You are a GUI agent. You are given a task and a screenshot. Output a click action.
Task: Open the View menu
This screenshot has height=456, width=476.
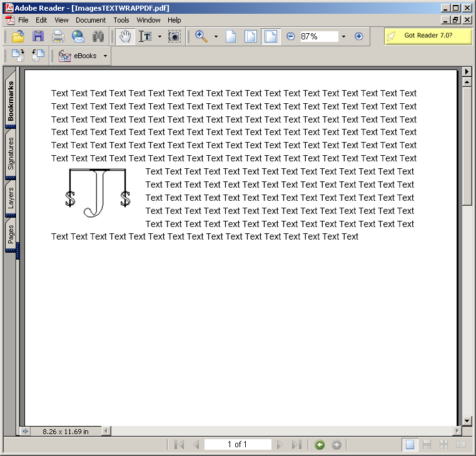tap(61, 20)
